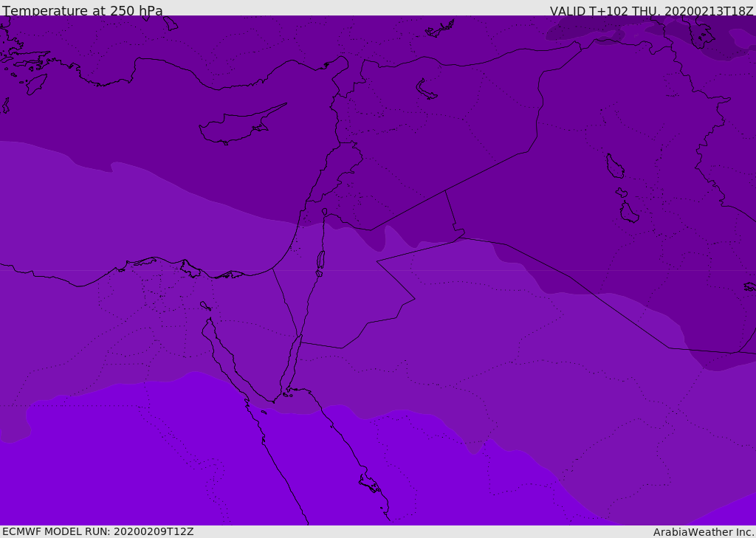This screenshot has height=538, width=756.
Task: Click the ECMWF MODEL RUN footer text
Action: (x=98, y=531)
